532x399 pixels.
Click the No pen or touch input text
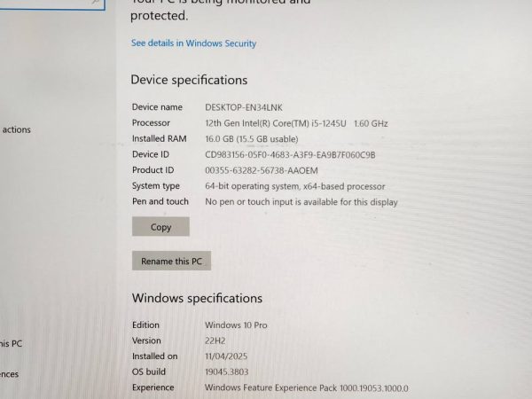point(301,202)
